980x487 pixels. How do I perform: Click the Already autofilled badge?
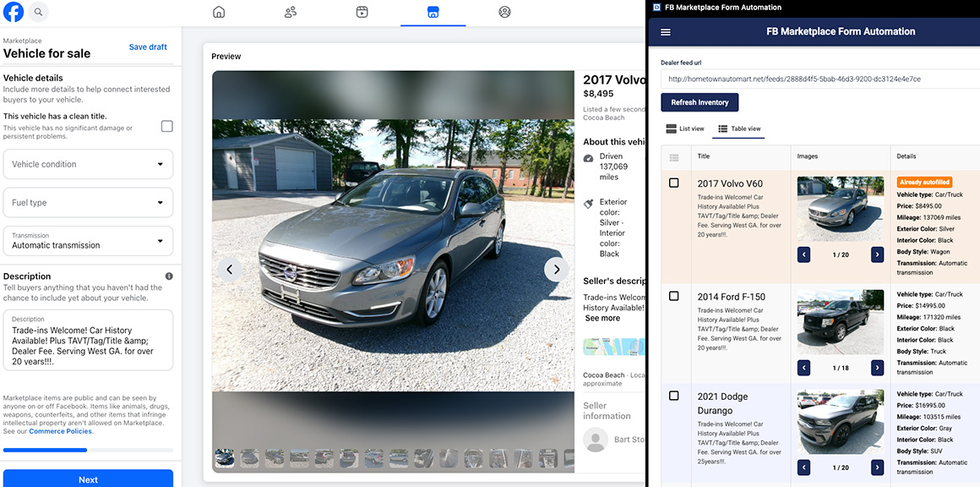(x=924, y=183)
